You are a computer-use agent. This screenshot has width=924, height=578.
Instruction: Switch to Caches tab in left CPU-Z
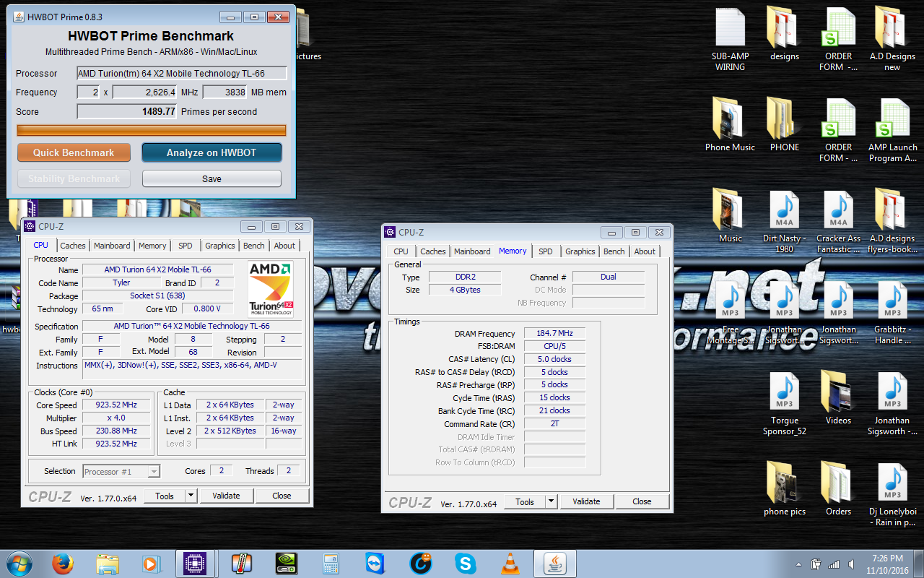coord(73,246)
